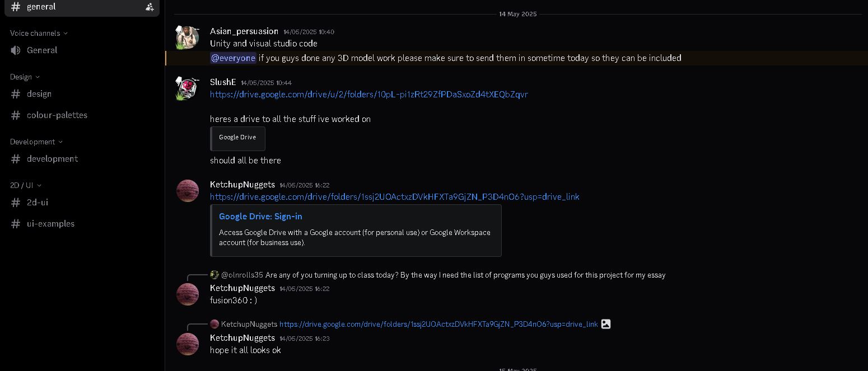Image resolution: width=868 pixels, height=371 pixels.
Task: Click the Google Drive: Sign-in embed title
Action: click(260, 217)
